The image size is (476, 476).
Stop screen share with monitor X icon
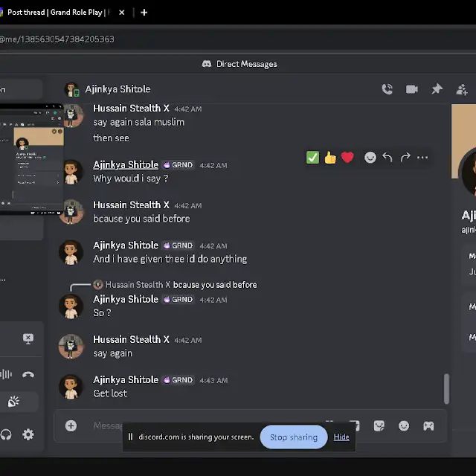pyautogui.click(x=28, y=338)
